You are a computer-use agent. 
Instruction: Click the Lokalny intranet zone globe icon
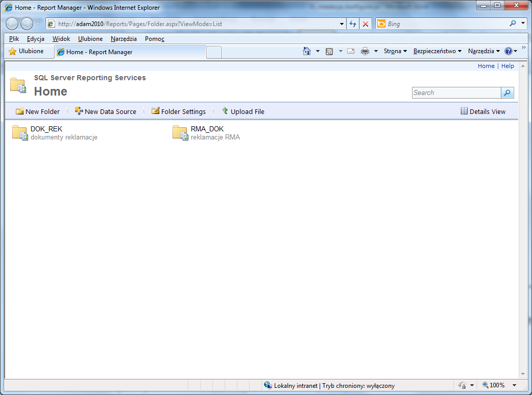[x=268, y=385]
